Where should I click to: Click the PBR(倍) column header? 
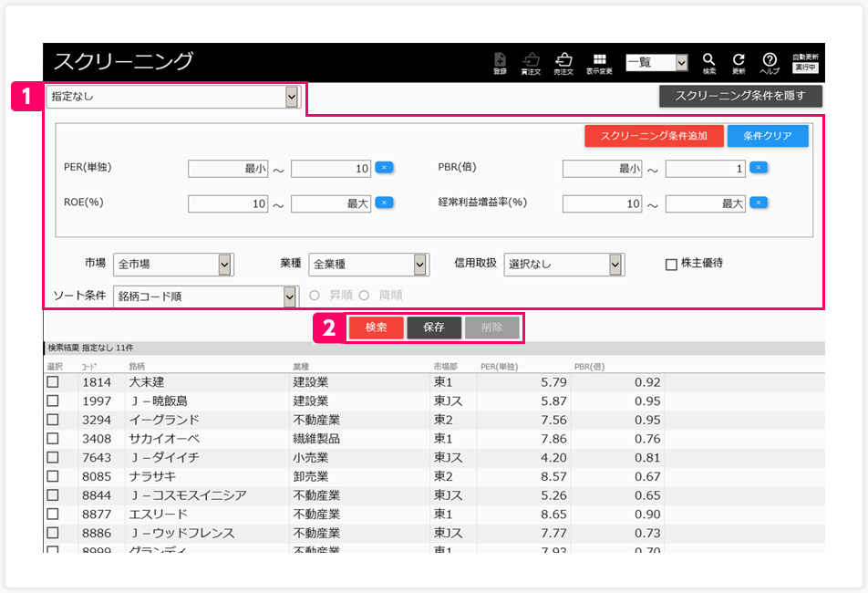[x=590, y=367]
